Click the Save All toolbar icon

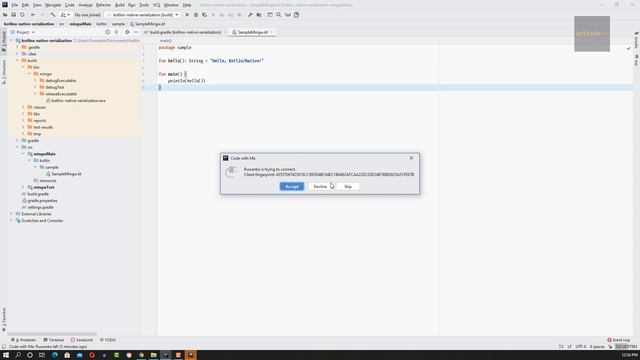point(13,15)
